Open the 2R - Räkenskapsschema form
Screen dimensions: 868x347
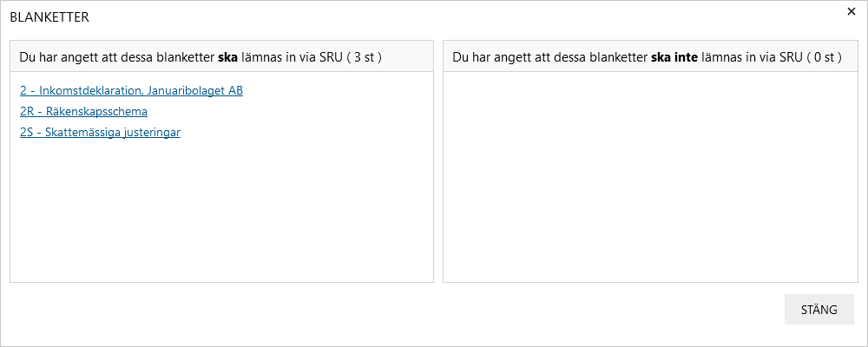[83, 112]
